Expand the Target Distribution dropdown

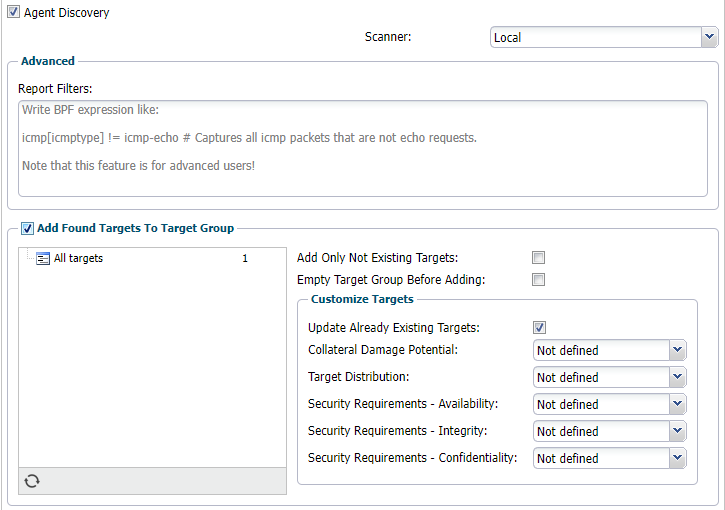pyautogui.click(x=608, y=378)
